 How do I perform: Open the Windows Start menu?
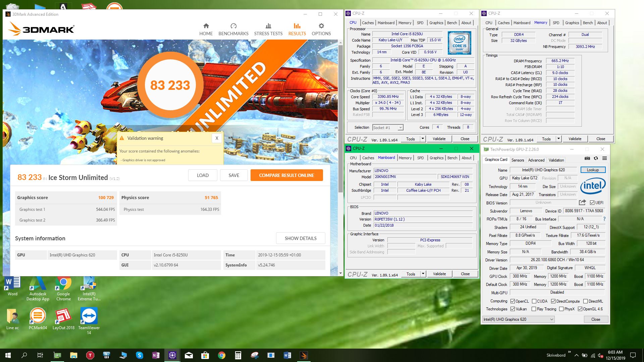coord(8,355)
